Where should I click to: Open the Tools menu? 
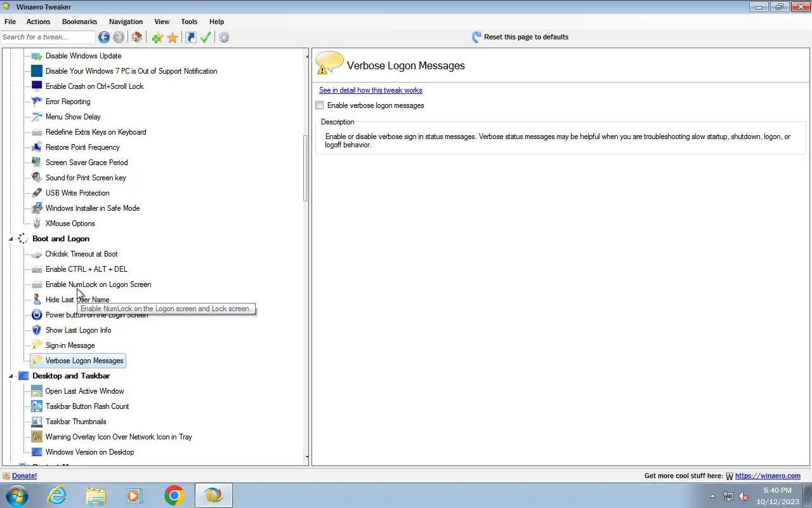click(x=189, y=22)
